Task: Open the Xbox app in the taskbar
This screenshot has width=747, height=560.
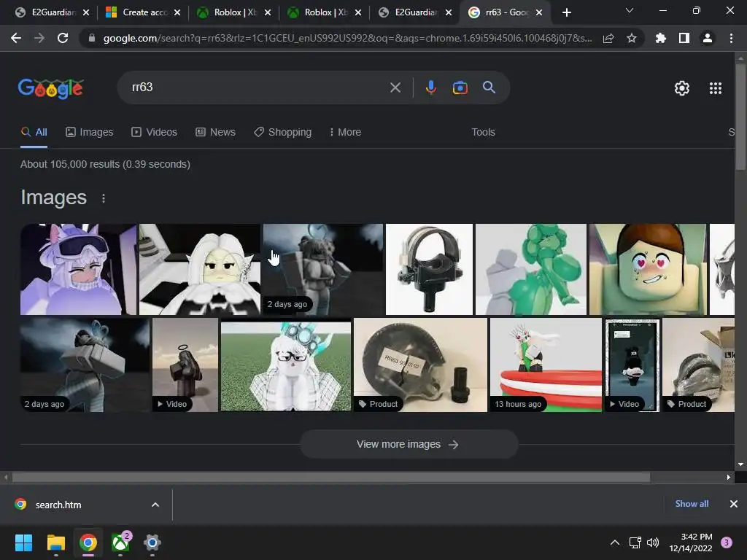Action: coord(120,542)
